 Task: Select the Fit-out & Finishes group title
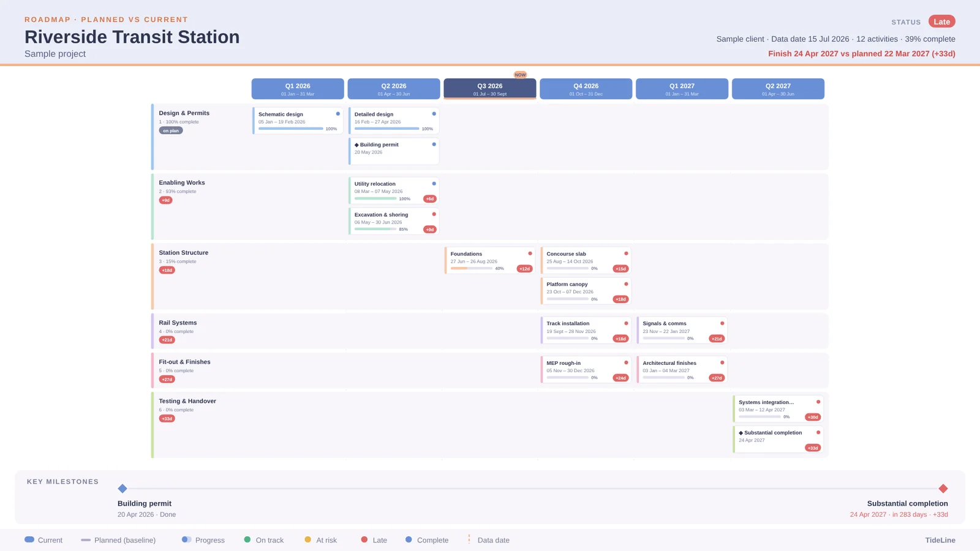pyautogui.click(x=184, y=362)
